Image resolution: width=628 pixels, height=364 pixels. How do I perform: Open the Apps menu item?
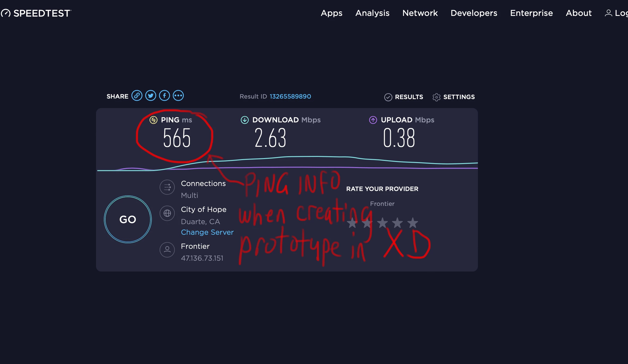pos(332,13)
